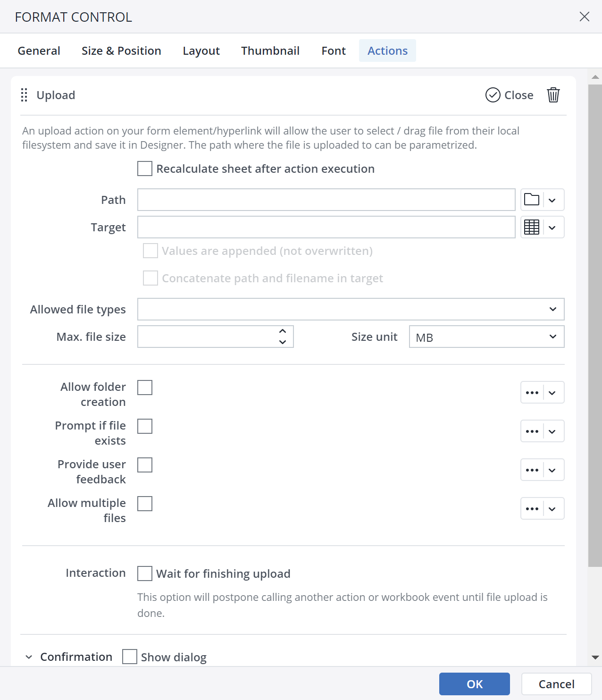Click the Close checkmark circle icon
This screenshot has width=602, height=700.
[493, 95]
